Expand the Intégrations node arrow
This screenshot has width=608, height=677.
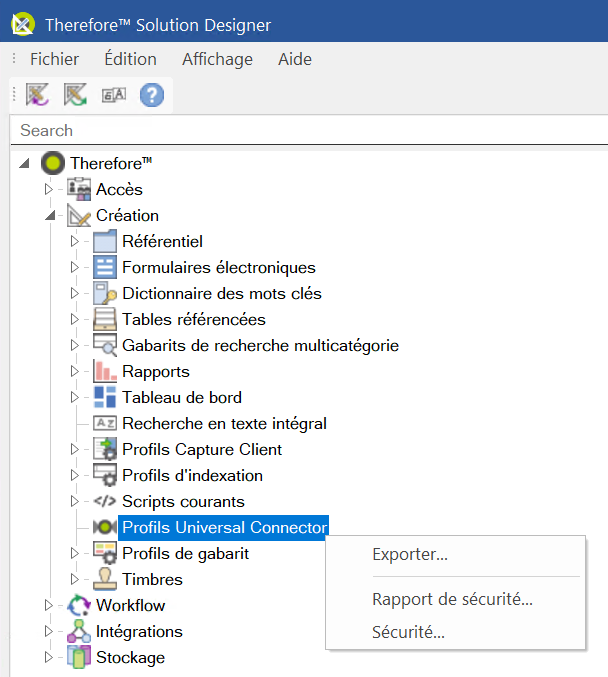[x=48, y=632]
